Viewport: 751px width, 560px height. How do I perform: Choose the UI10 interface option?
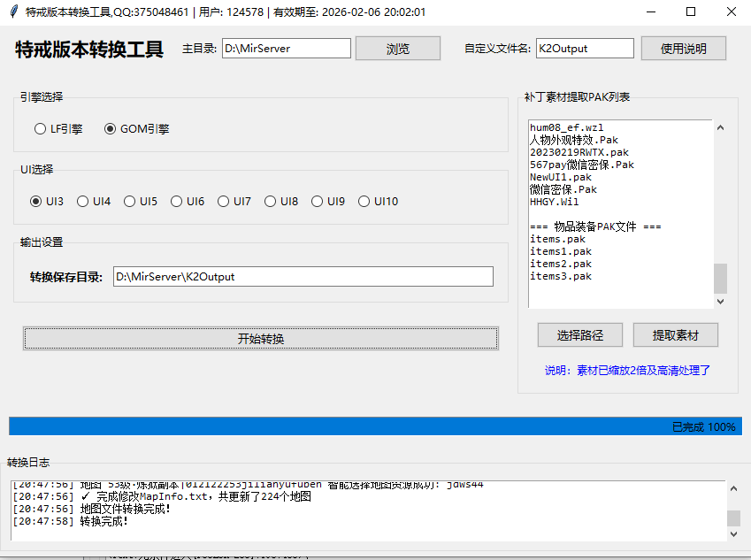(x=364, y=201)
